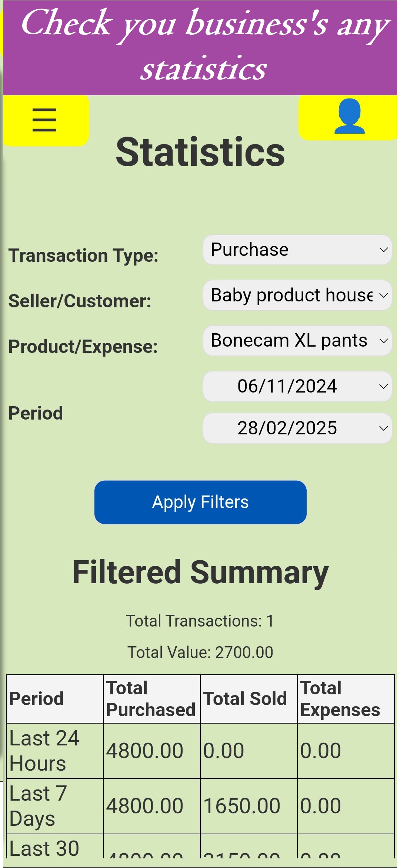This screenshot has width=397, height=868.
Task: Open the hamburger menu
Action: (x=45, y=120)
